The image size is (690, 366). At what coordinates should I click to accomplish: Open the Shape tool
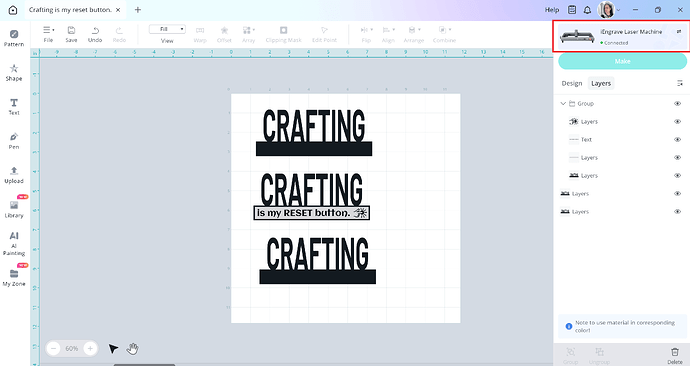pos(14,72)
